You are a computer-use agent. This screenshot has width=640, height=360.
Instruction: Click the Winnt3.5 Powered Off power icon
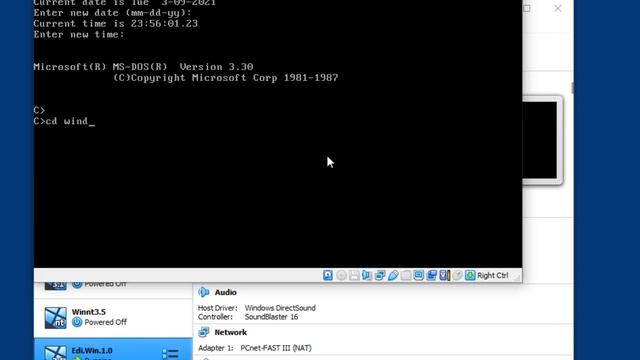(x=77, y=322)
